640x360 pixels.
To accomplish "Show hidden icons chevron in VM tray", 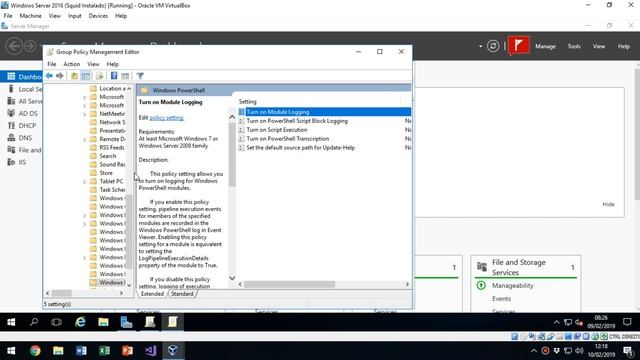I will pos(556,322).
